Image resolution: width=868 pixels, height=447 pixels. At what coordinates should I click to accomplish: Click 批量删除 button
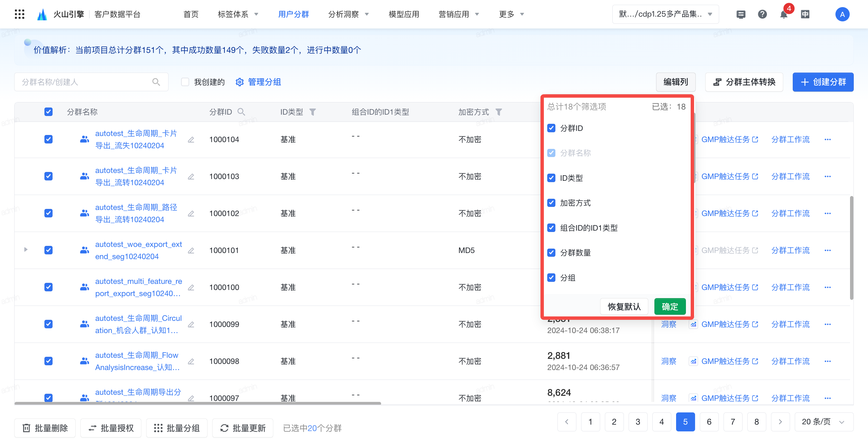(x=45, y=428)
